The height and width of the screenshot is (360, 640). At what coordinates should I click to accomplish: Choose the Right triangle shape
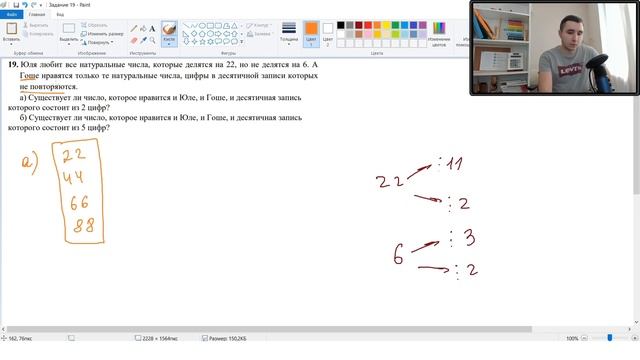(x=186, y=34)
